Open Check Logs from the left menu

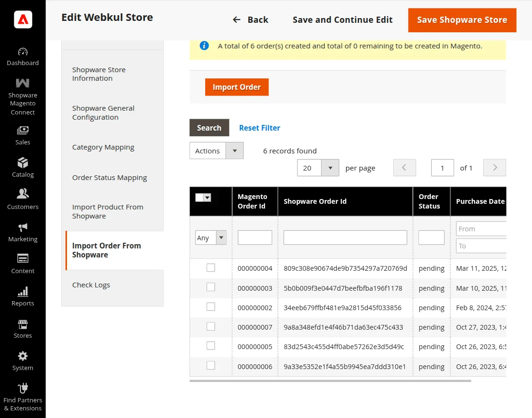pyautogui.click(x=91, y=285)
